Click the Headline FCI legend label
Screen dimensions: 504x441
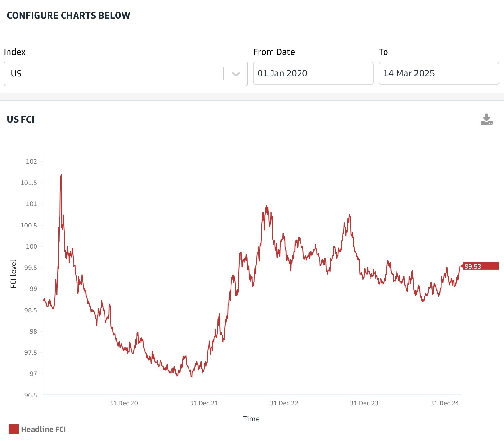pos(44,429)
